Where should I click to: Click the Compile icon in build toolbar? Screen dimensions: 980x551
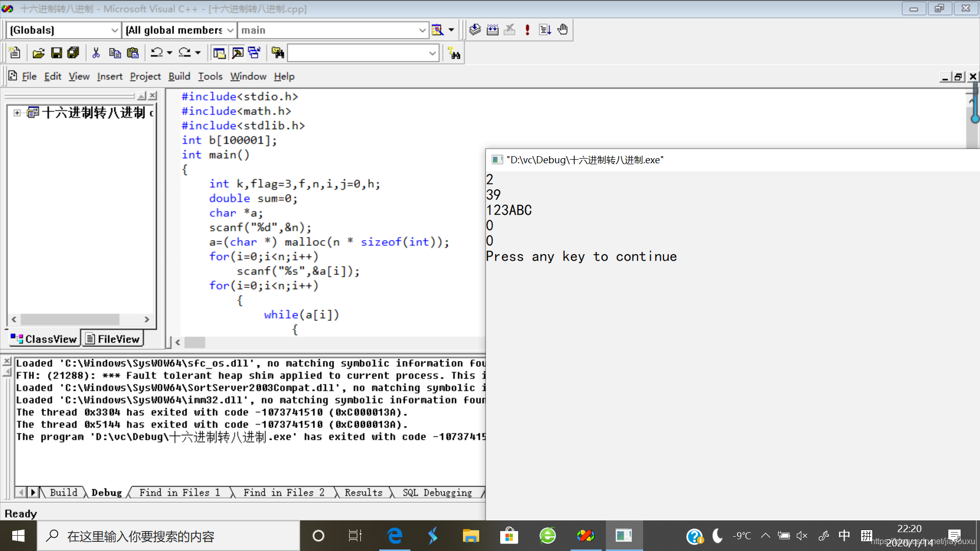click(475, 30)
